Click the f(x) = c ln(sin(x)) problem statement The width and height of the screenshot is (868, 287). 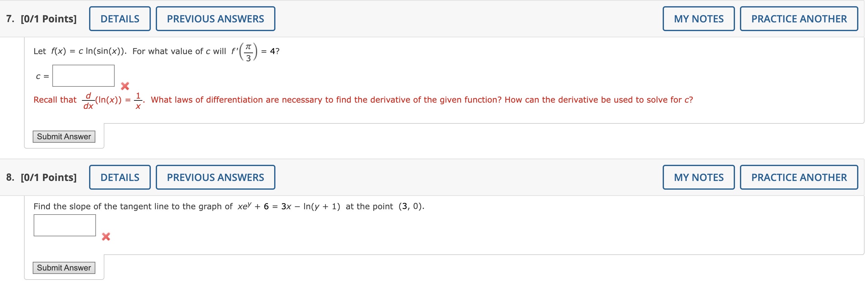155,51
